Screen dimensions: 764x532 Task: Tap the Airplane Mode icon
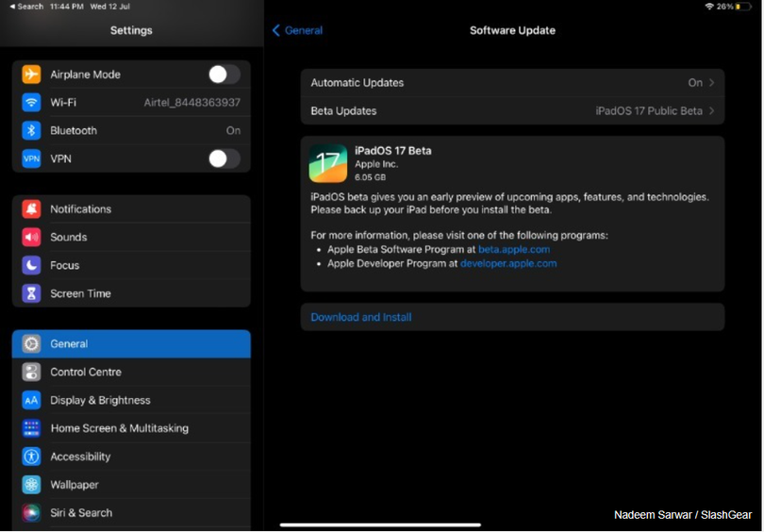(x=31, y=75)
